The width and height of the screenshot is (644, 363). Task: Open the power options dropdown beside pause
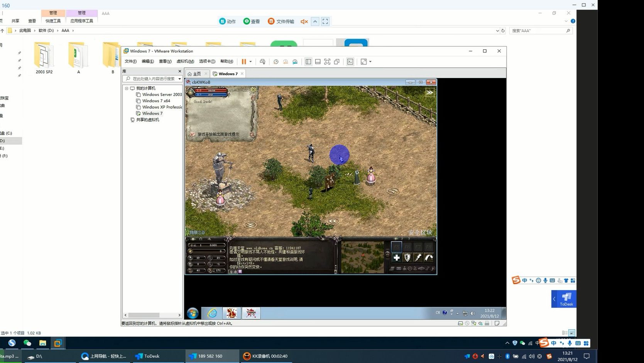[250, 62]
